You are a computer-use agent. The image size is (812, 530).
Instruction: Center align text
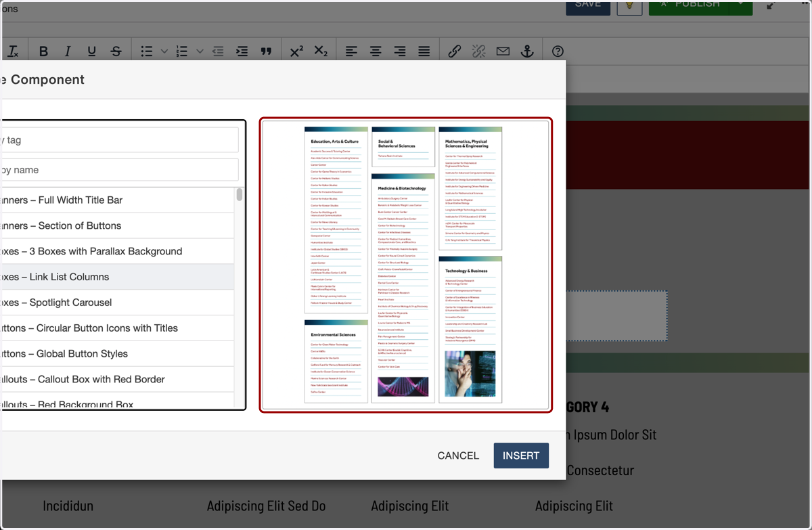click(x=376, y=51)
